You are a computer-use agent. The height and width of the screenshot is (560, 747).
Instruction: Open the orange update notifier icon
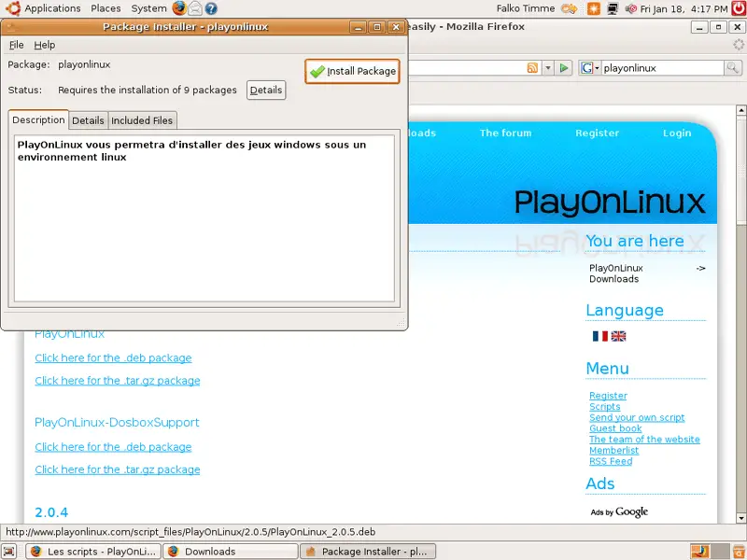coord(594,8)
